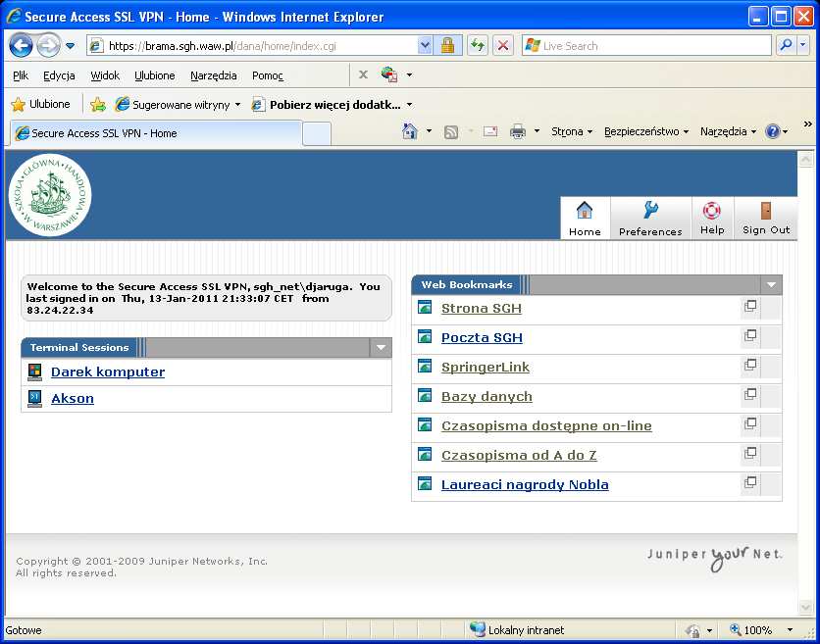This screenshot has width=820, height=644.
Task: Open Sugerowane witryny suggested sites
Action: pos(178,105)
